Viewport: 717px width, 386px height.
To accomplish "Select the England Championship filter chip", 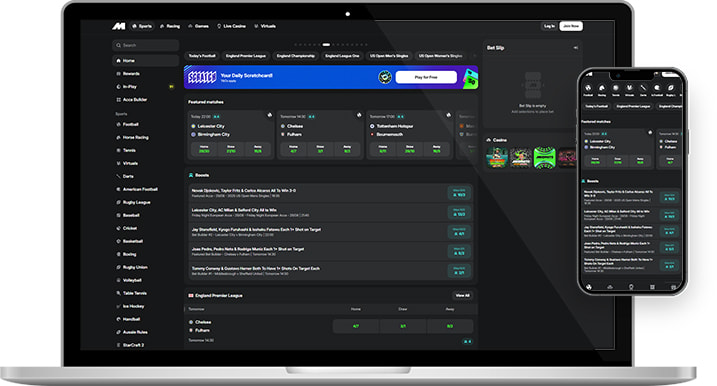I will click(x=295, y=56).
